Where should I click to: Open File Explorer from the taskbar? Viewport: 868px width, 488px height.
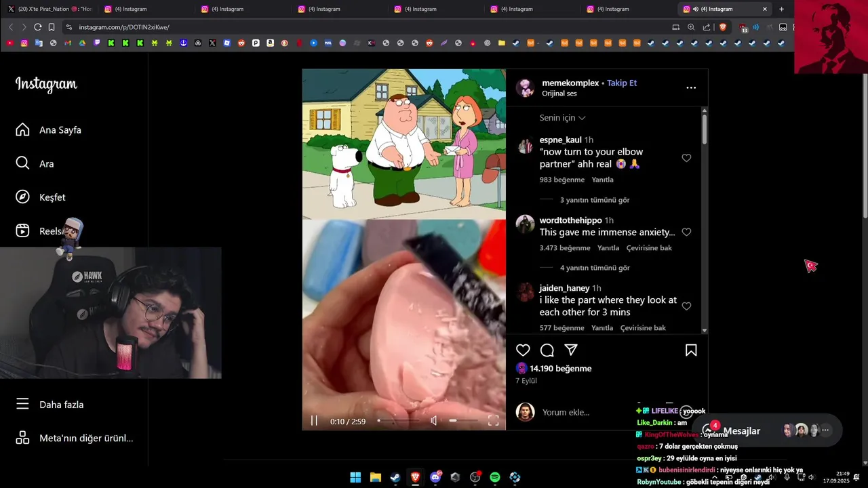[x=375, y=477]
